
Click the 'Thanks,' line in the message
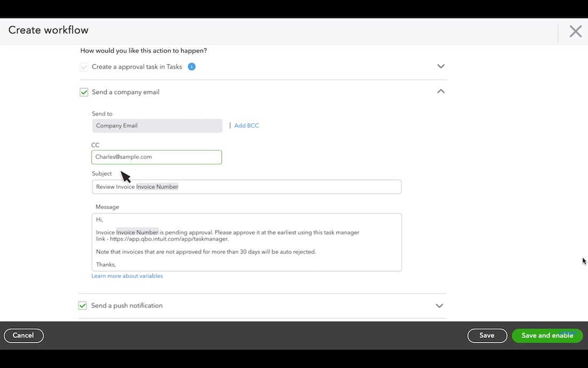106,265
